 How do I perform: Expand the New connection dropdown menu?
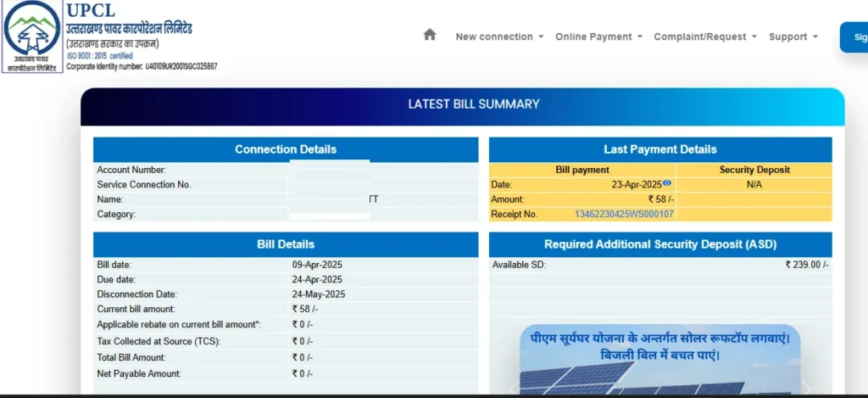[x=499, y=36]
